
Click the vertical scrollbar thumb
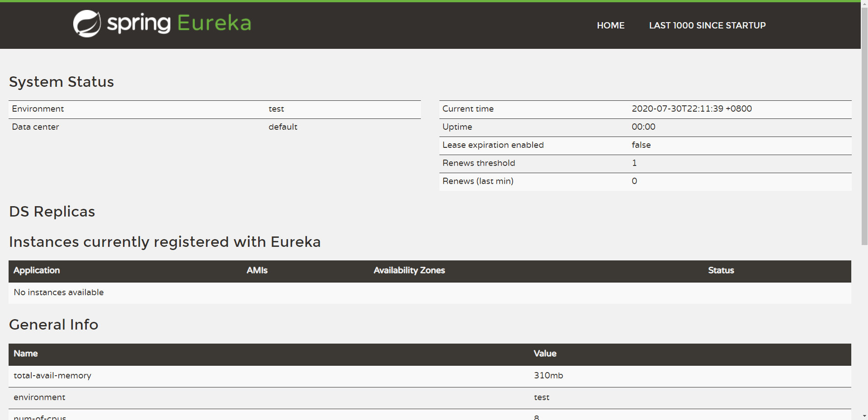tap(864, 122)
